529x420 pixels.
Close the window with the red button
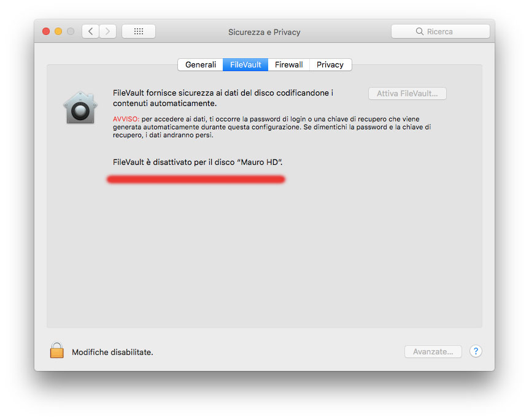pyautogui.click(x=46, y=31)
